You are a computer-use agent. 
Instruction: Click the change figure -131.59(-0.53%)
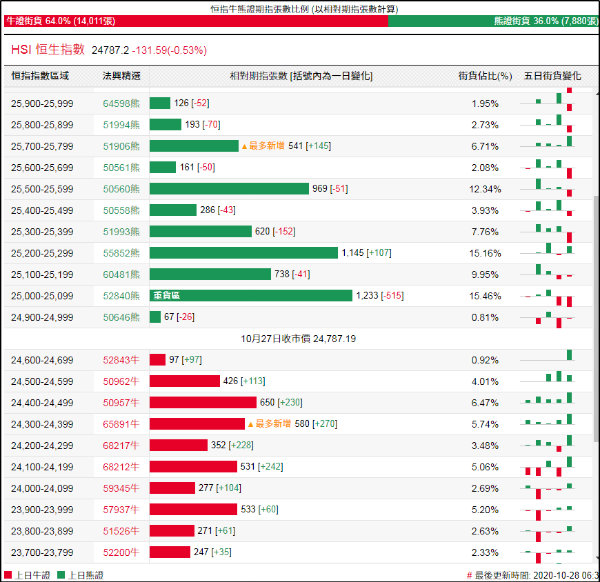tap(170, 50)
